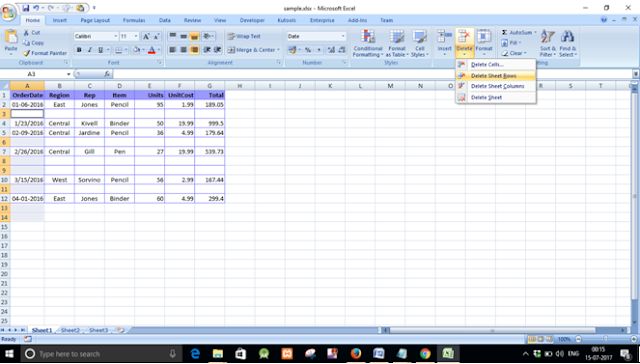Switch to Normal view in status bar
The image size is (640, 364).
[x=532, y=339]
